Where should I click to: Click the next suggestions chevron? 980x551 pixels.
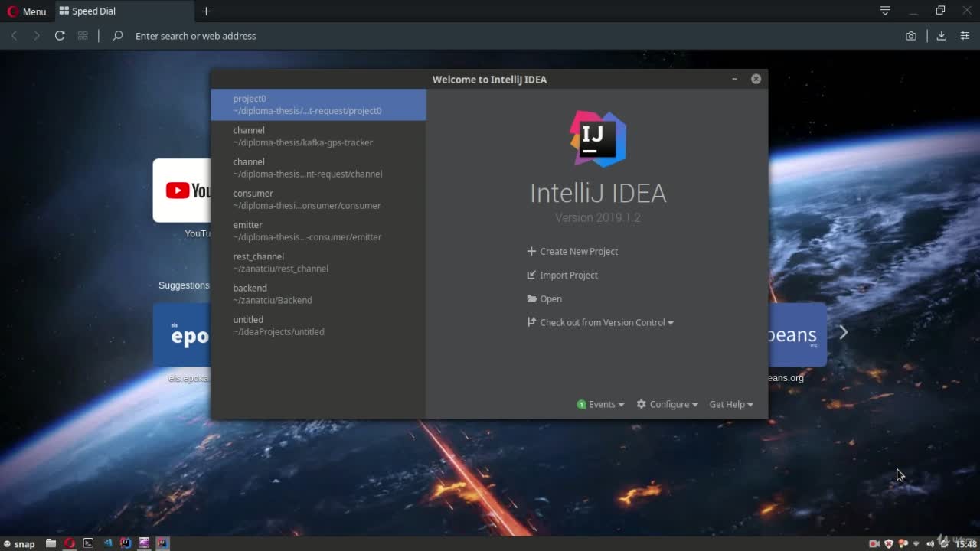843,332
